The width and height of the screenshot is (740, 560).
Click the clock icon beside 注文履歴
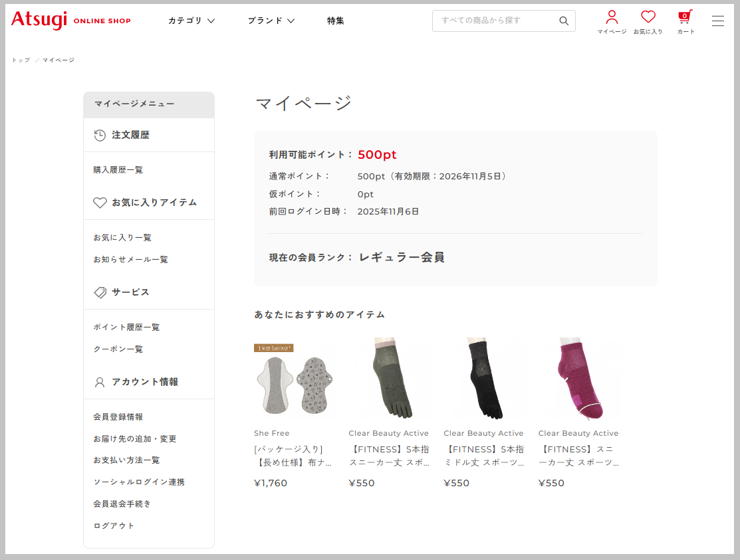click(100, 135)
